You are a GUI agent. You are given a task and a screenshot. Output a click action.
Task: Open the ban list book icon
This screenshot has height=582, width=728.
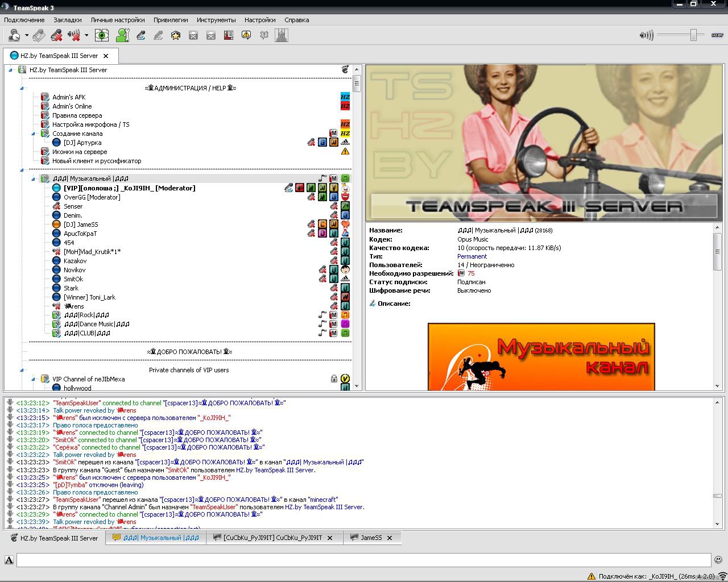tap(229, 35)
